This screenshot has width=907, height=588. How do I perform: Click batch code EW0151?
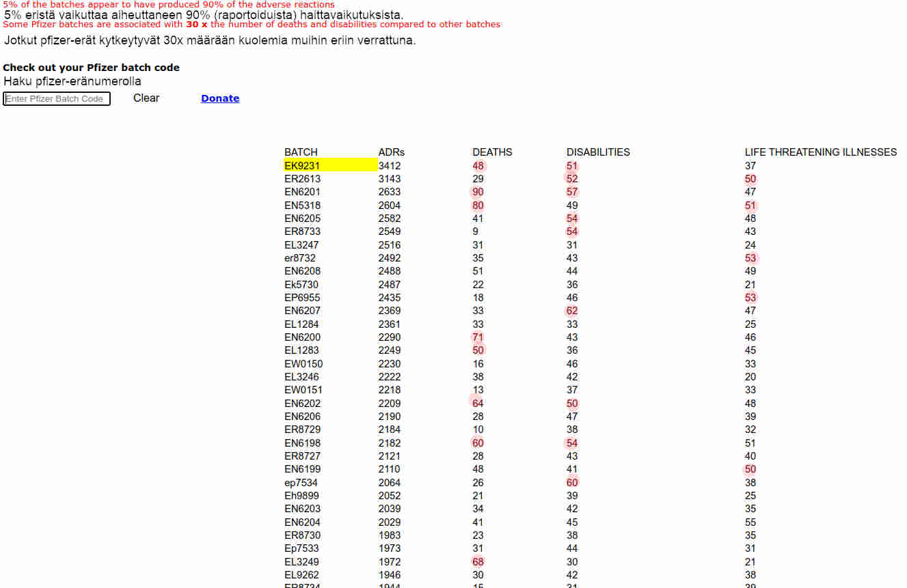pyautogui.click(x=303, y=390)
